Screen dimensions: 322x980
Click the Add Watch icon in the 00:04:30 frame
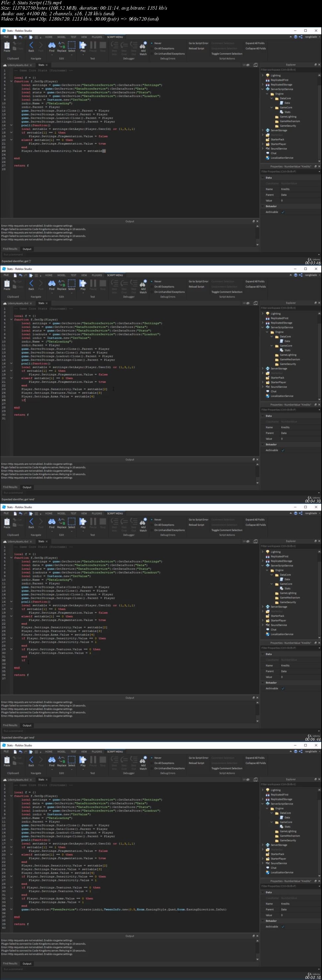[x=143, y=283]
